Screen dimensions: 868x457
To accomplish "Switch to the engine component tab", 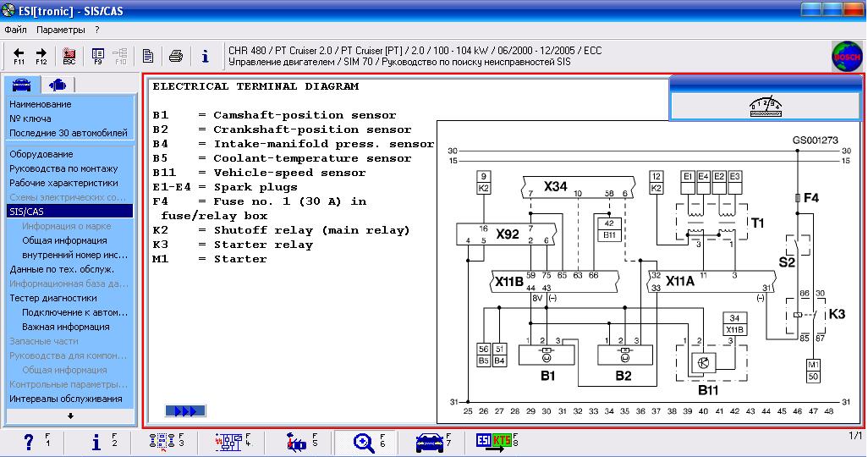I will (58, 85).
